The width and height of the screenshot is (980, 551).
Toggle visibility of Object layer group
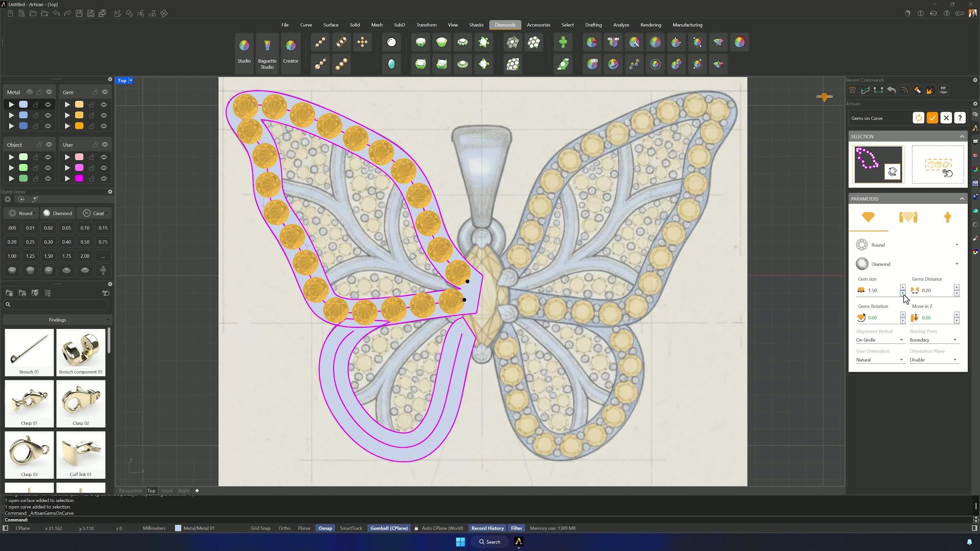tap(49, 145)
